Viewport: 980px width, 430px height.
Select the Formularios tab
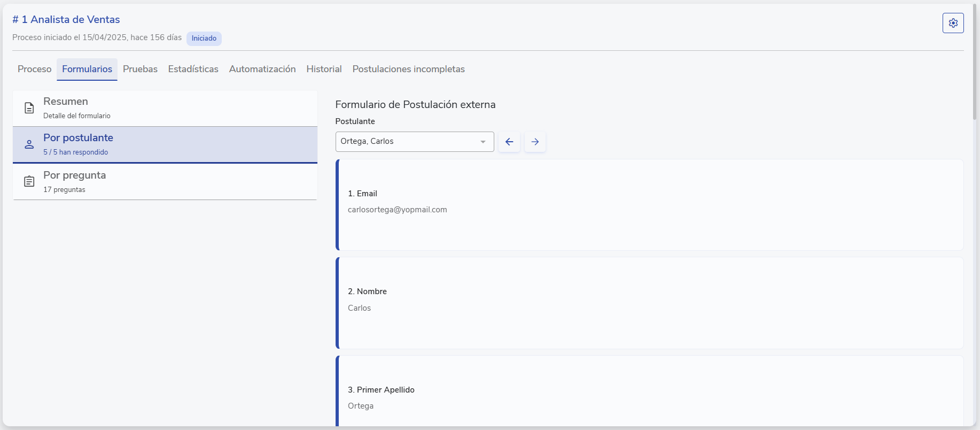point(87,69)
